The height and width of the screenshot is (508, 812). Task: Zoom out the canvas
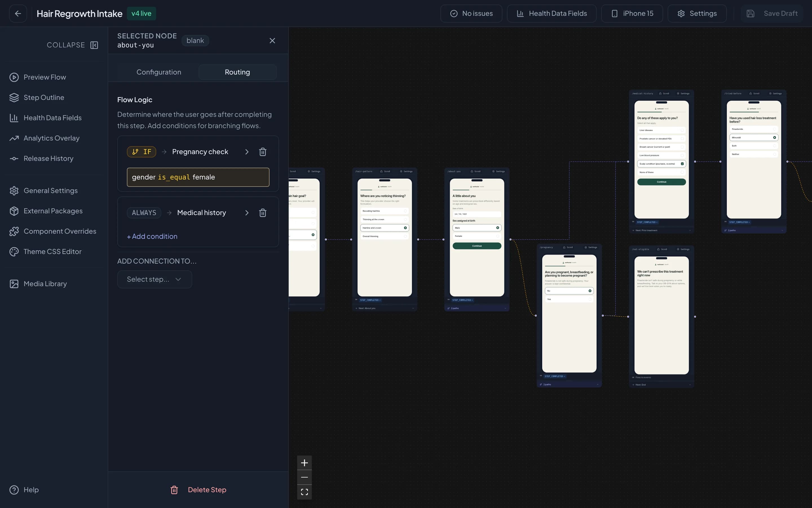point(304,478)
